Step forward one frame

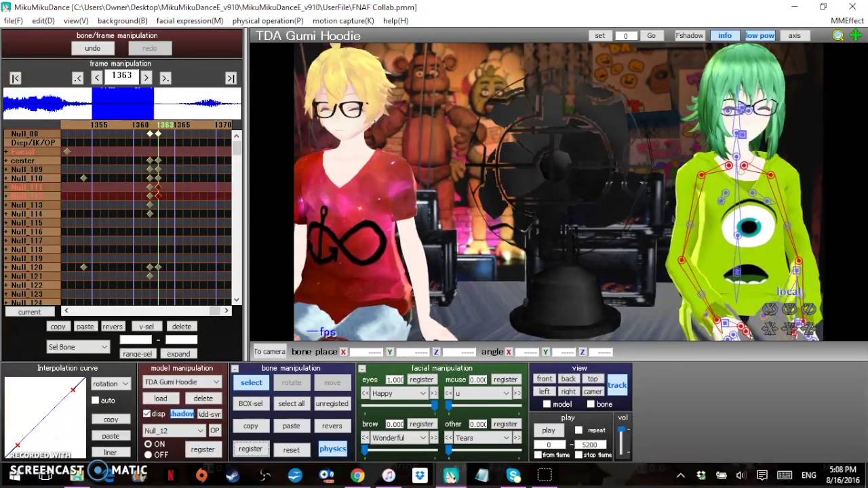[146, 79]
